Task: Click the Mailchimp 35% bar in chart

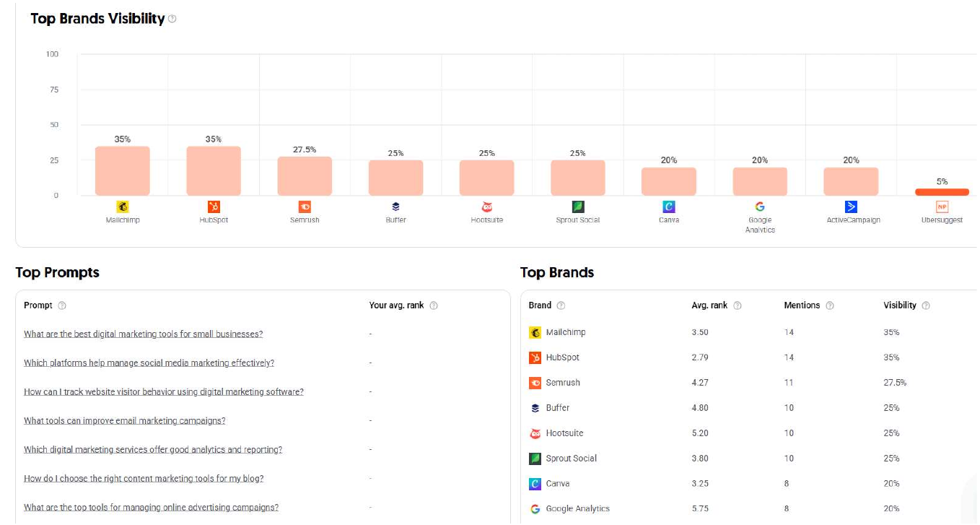Action: [123, 170]
